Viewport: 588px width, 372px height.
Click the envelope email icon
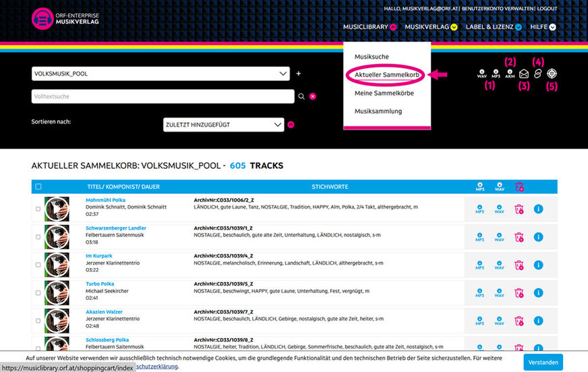[524, 74]
